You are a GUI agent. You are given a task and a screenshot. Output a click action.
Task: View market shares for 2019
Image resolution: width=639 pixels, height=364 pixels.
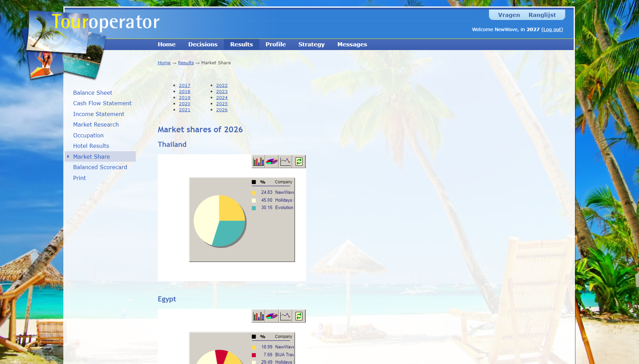185,98
